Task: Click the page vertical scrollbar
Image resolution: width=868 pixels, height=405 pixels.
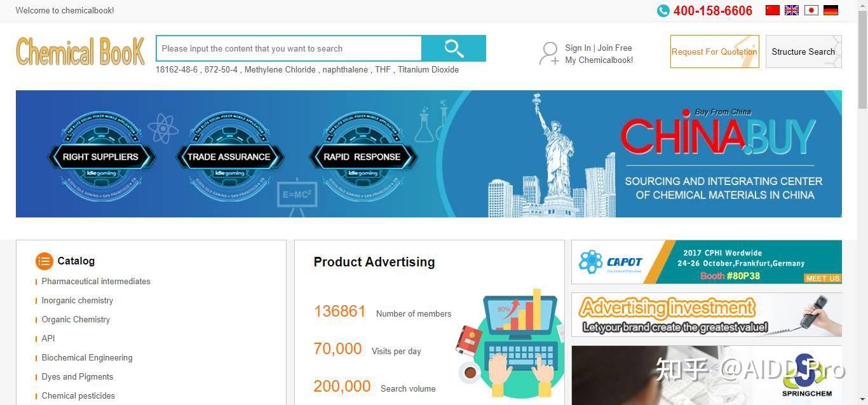Action: pyautogui.click(x=862, y=202)
